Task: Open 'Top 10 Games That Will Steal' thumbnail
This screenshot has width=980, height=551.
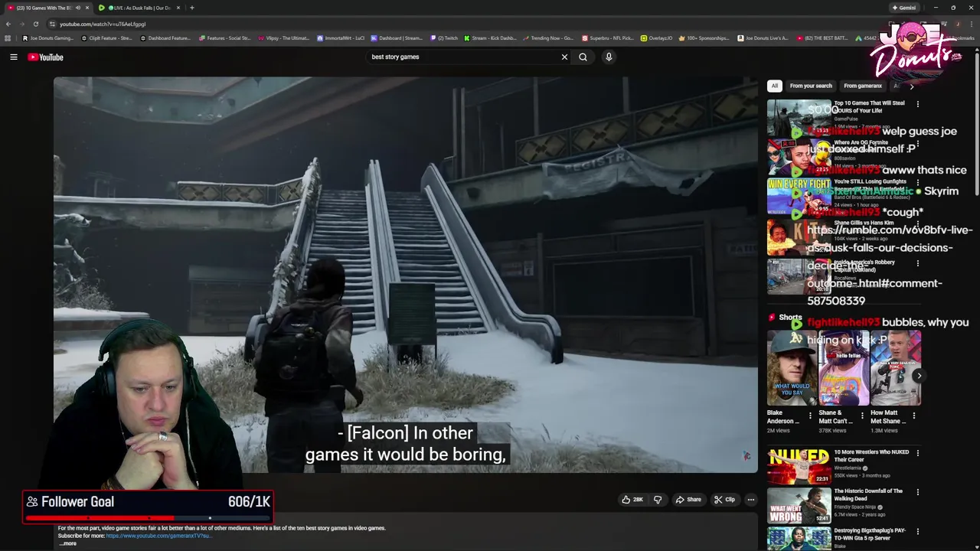Action: click(799, 117)
